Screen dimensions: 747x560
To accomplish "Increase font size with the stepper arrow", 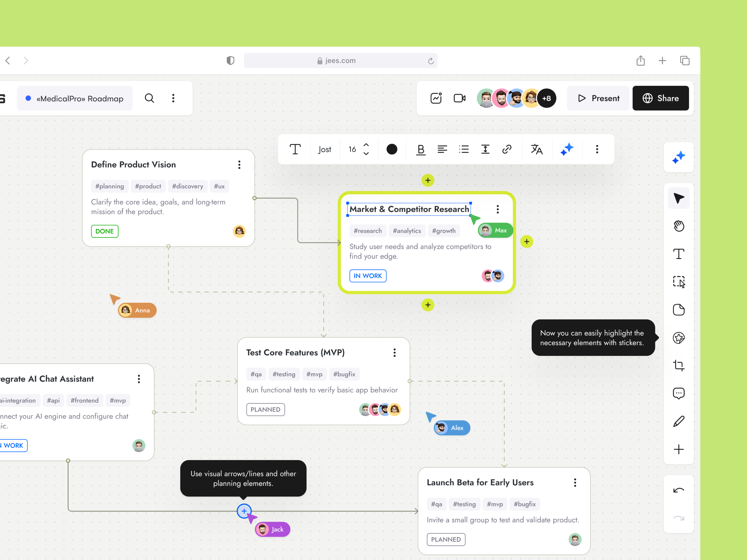I will (366, 145).
